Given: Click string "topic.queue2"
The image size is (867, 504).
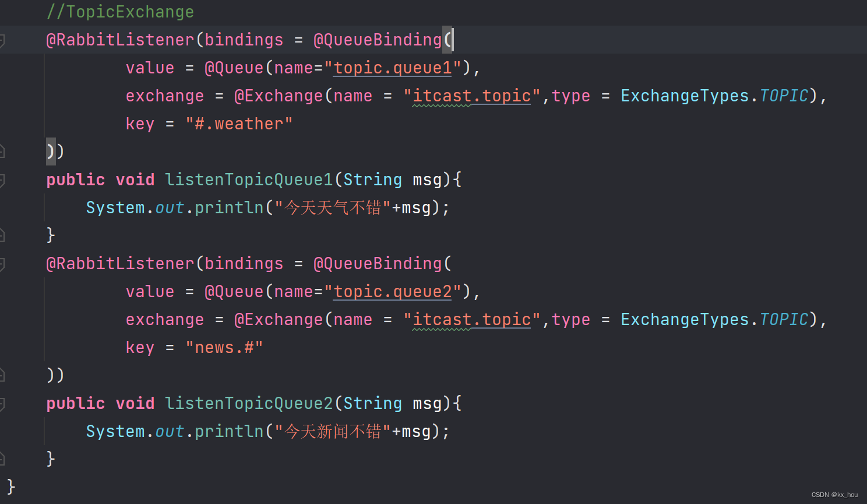Looking at the screenshot, I should 393,291.
